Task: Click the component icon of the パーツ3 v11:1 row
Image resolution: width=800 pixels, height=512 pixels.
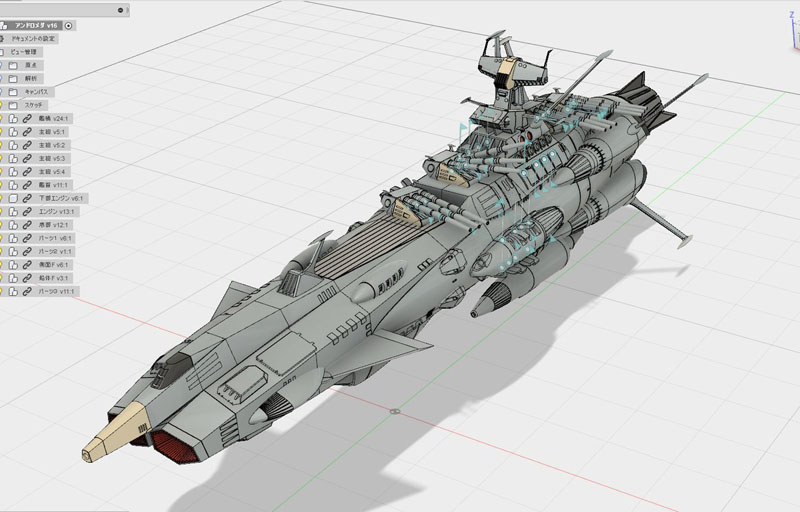Action: [14, 292]
